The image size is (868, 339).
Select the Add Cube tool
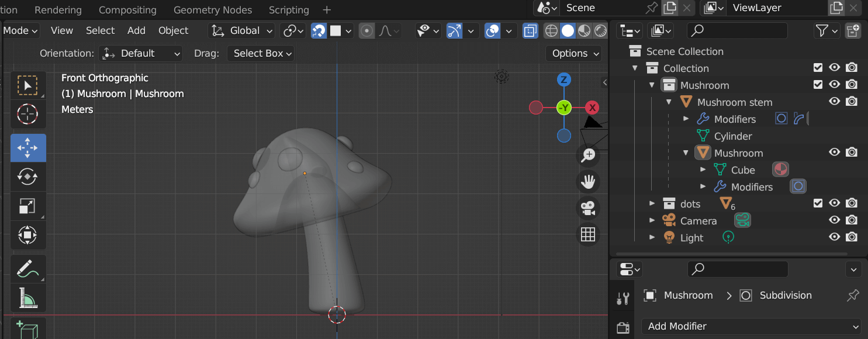[27, 328]
